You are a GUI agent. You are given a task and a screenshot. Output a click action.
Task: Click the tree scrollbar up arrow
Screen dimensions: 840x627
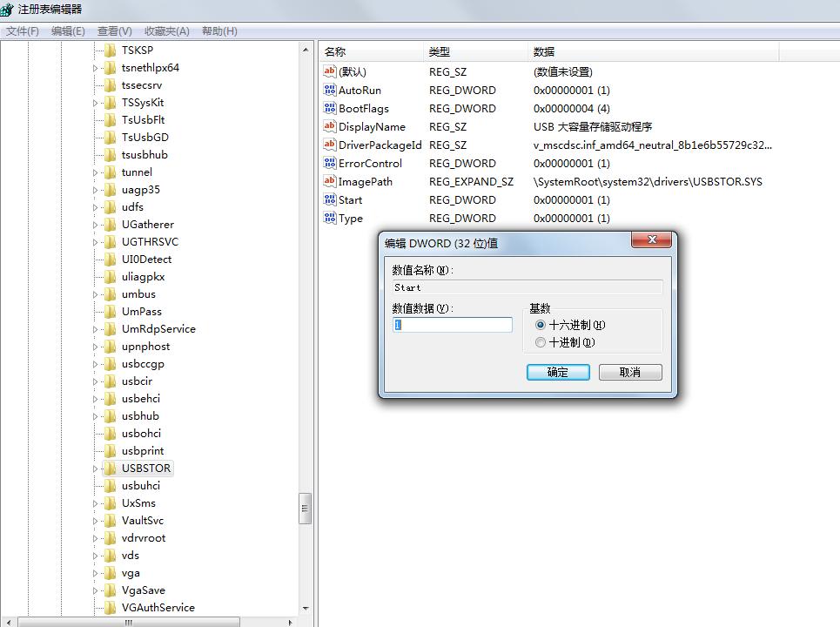[305, 50]
